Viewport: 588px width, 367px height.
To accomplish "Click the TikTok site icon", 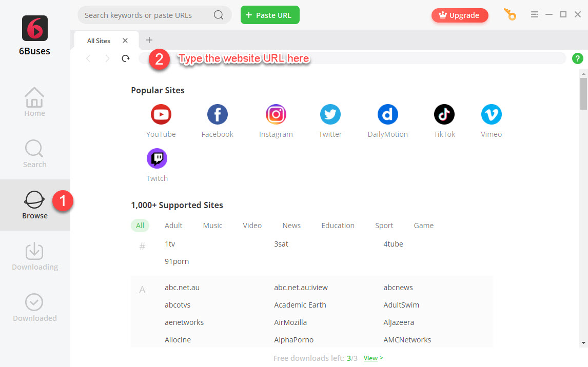I will coord(444,114).
